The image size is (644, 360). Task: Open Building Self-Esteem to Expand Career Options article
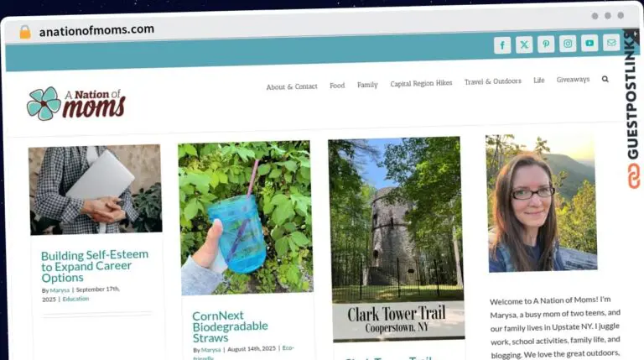coord(95,266)
